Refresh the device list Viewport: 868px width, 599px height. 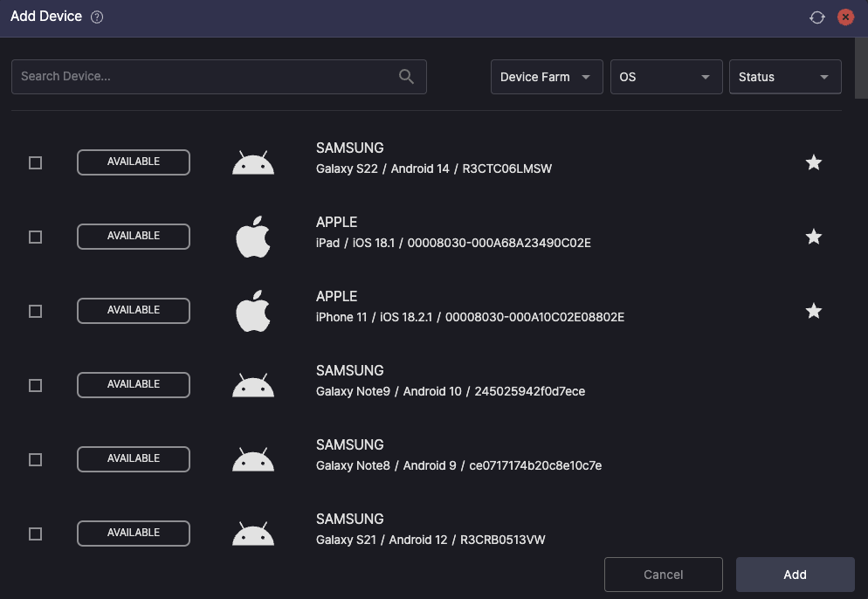[x=817, y=17]
